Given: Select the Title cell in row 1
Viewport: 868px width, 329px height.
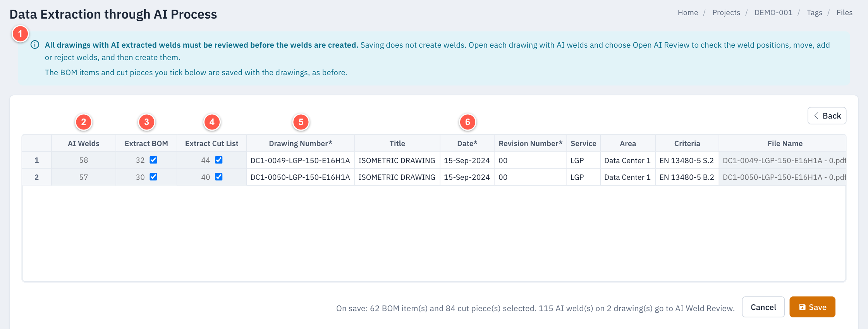Looking at the screenshot, I should (397, 160).
